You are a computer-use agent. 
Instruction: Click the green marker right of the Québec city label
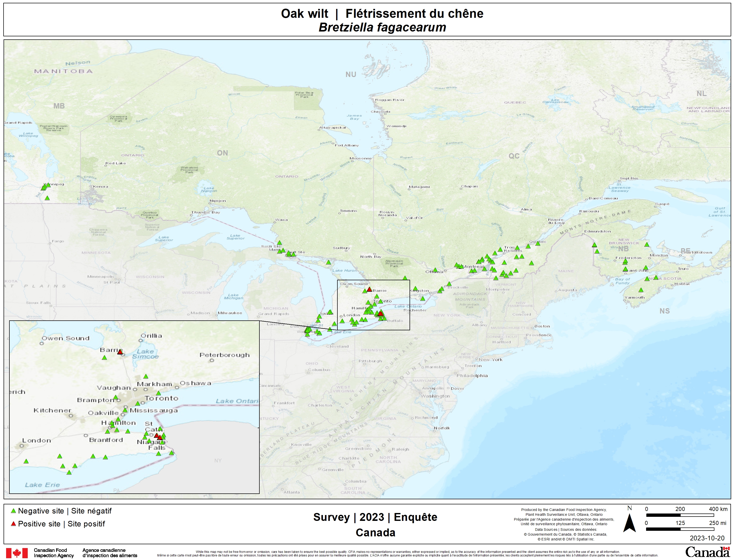[x=538, y=244]
